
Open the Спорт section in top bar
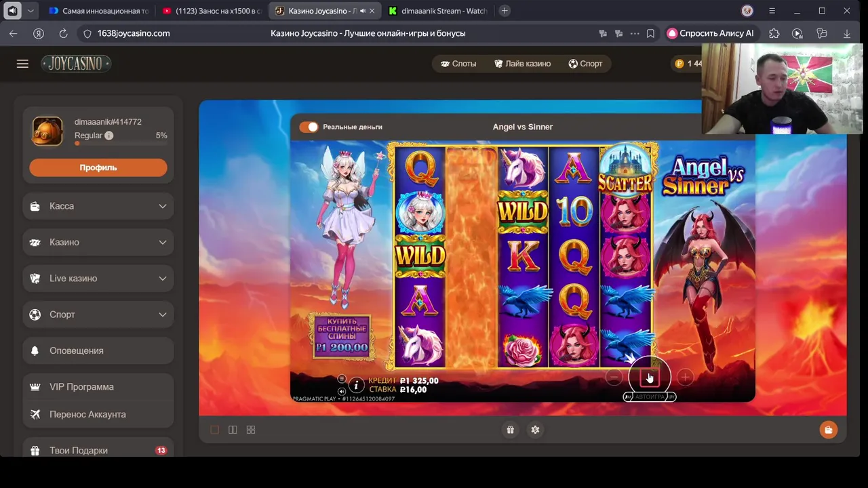[x=585, y=64]
